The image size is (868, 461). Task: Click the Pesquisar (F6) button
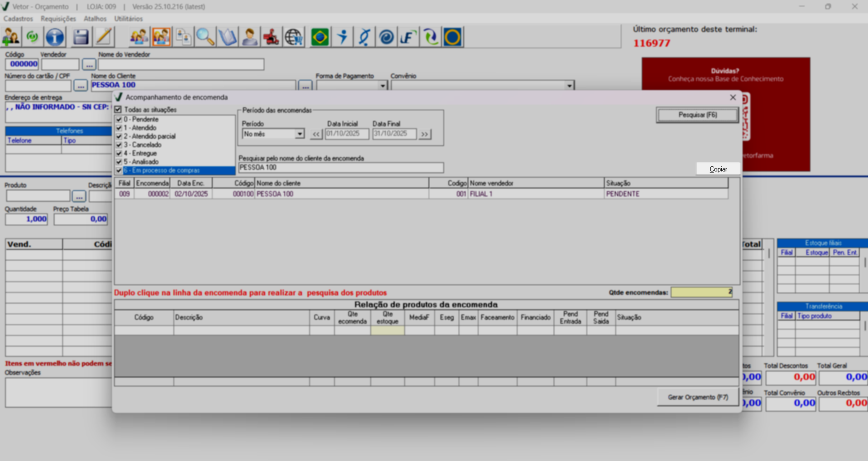click(697, 115)
